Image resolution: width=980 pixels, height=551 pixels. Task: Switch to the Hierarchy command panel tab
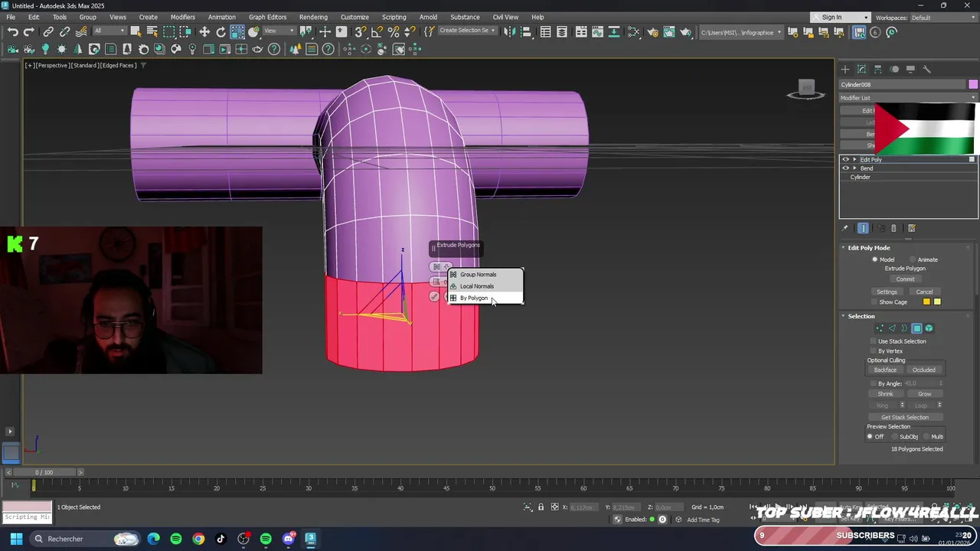point(877,69)
